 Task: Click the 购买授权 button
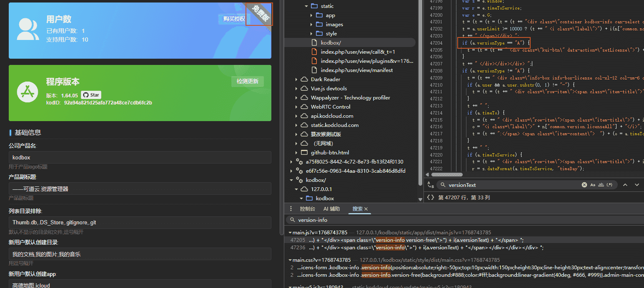click(x=234, y=19)
